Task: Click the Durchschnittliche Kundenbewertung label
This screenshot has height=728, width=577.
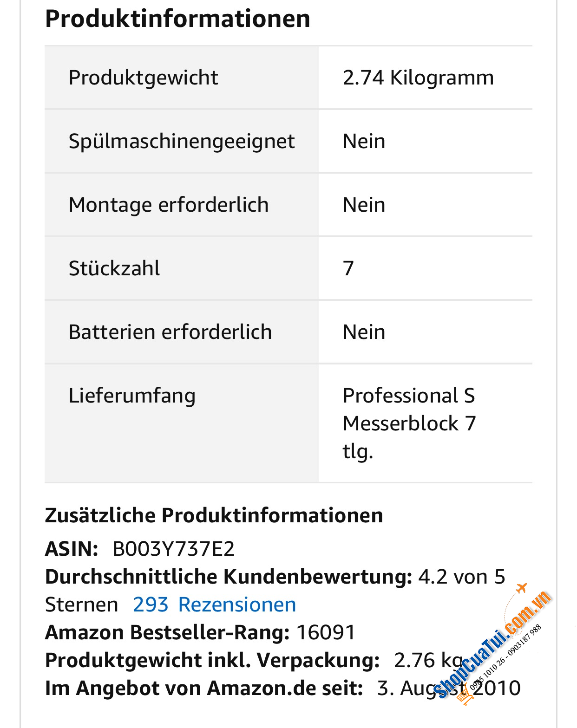Action: coord(228,577)
